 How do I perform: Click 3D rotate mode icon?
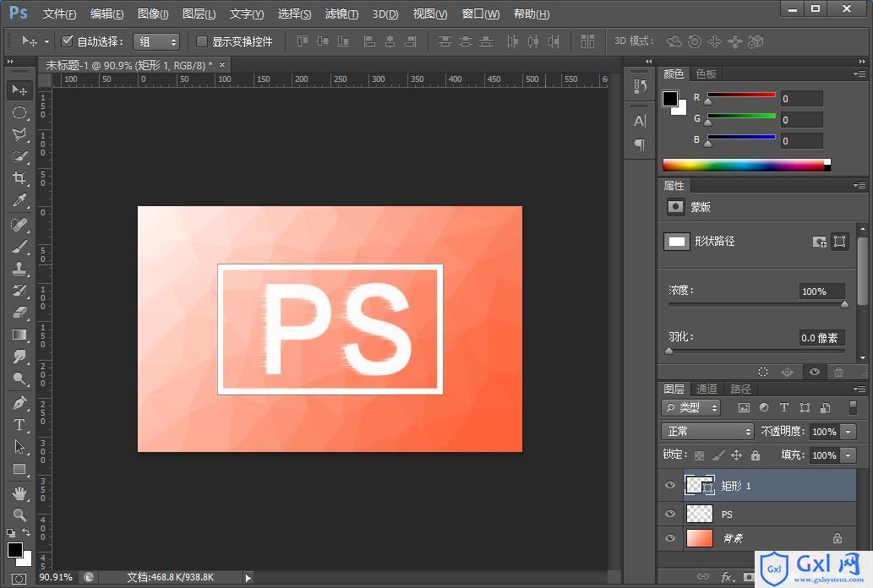tap(674, 41)
